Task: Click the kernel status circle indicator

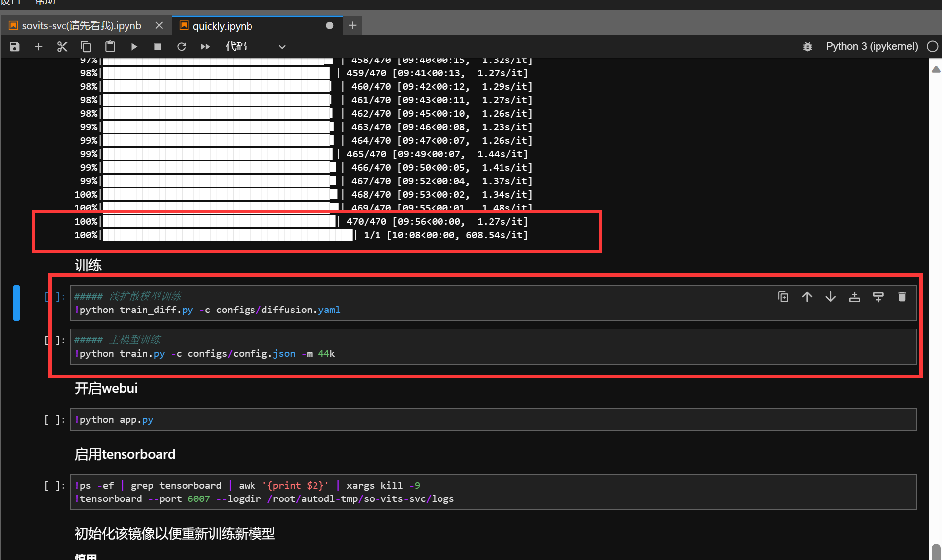Action: coord(933,46)
